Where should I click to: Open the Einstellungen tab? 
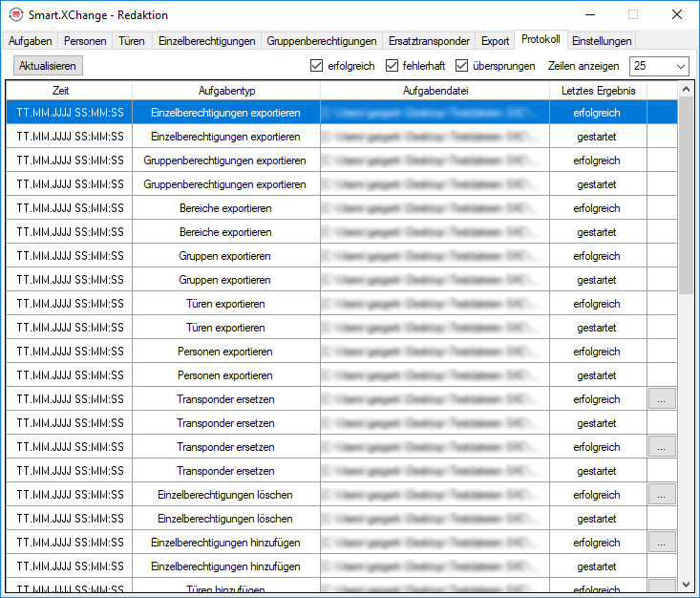pos(602,41)
